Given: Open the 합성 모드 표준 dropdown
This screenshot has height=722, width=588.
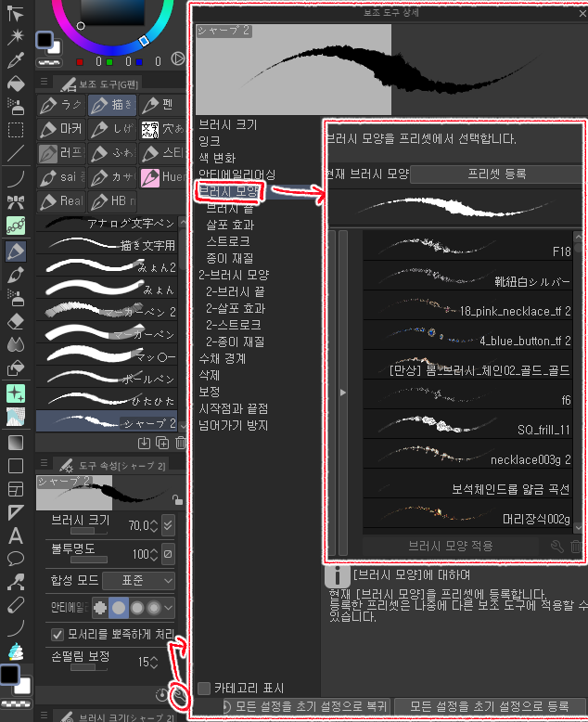Looking at the screenshot, I should pyautogui.click(x=138, y=581).
